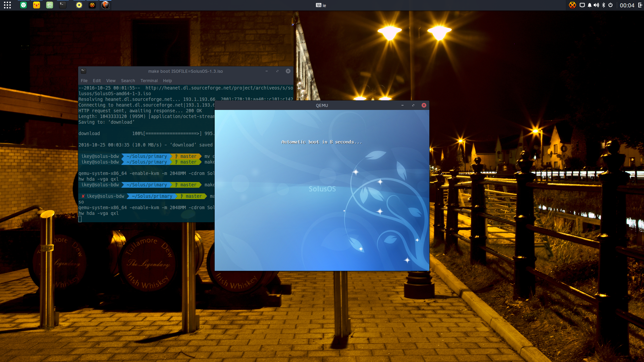Screen dimensions: 644x362
Task: Minimize the QEMU window
Action: (x=402, y=105)
